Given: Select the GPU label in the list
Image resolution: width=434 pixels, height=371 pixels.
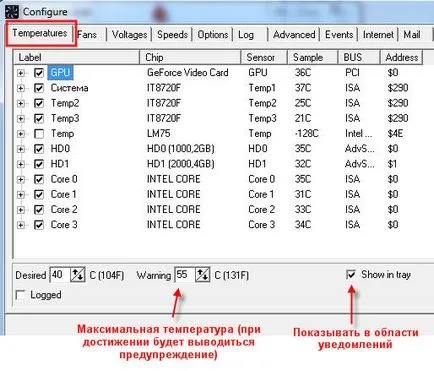Looking at the screenshot, I should tap(60, 73).
